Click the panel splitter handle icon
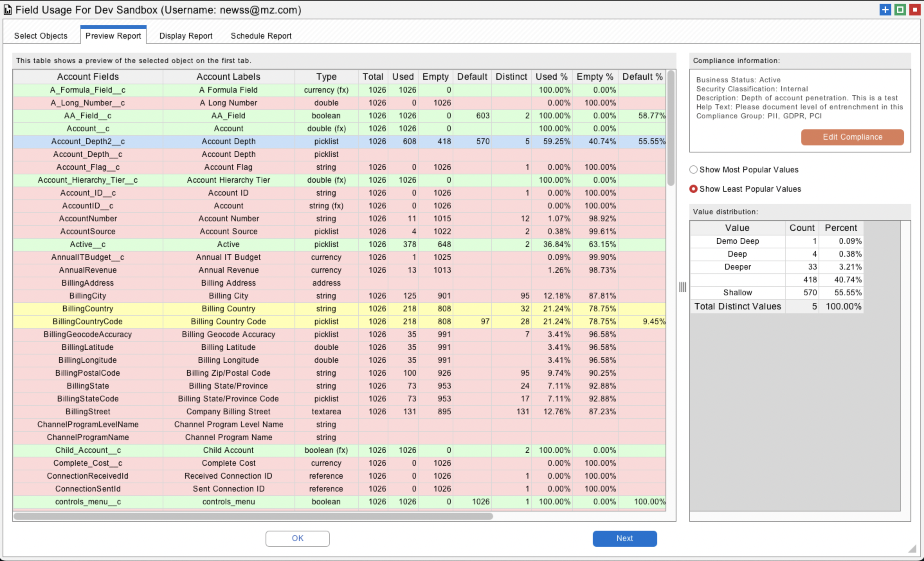924x561 pixels. (x=683, y=288)
